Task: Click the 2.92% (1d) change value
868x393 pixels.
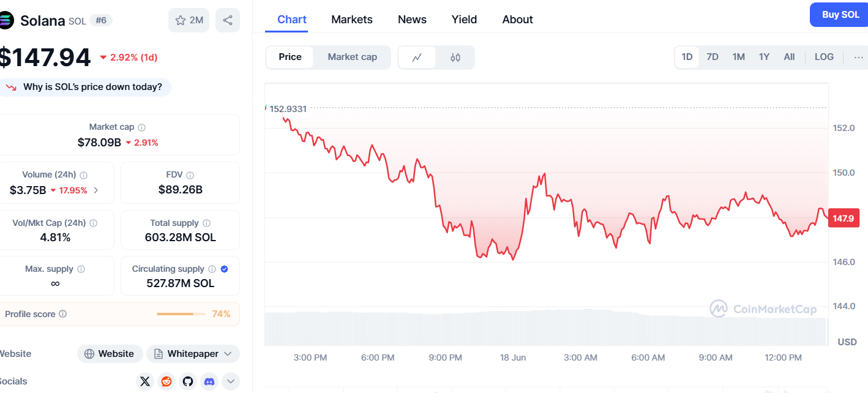Action: pos(129,58)
